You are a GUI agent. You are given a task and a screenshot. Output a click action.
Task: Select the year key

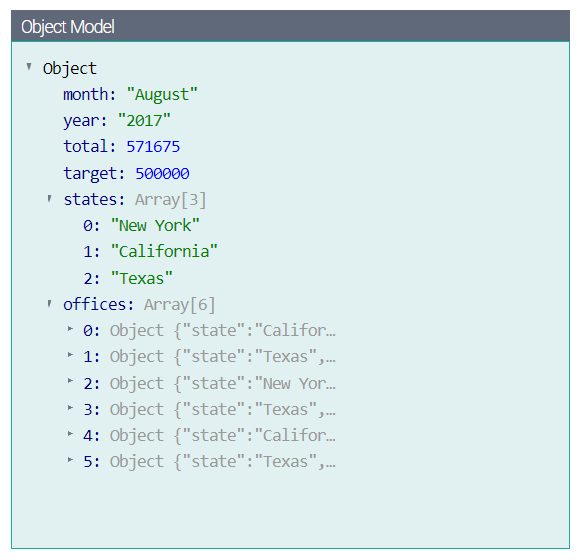click(x=85, y=121)
